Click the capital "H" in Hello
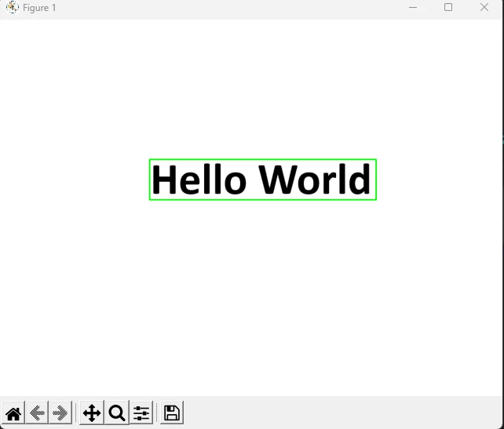The height and width of the screenshot is (429, 504). [x=165, y=180]
